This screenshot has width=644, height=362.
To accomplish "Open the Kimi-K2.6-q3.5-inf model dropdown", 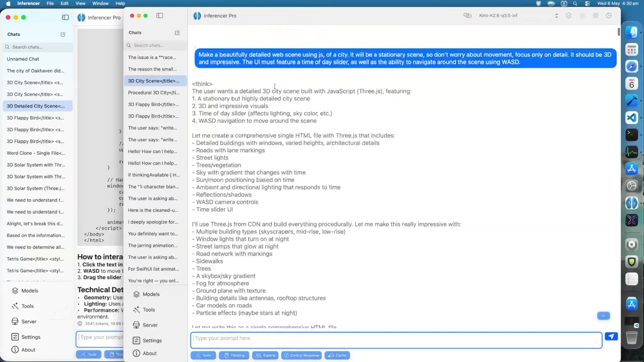I will 518,16.
